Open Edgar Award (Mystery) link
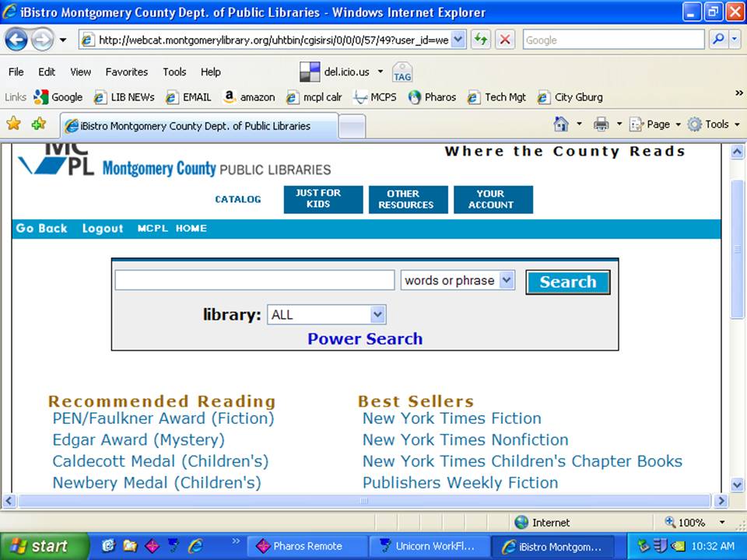The height and width of the screenshot is (560, 747). click(139, 439)
